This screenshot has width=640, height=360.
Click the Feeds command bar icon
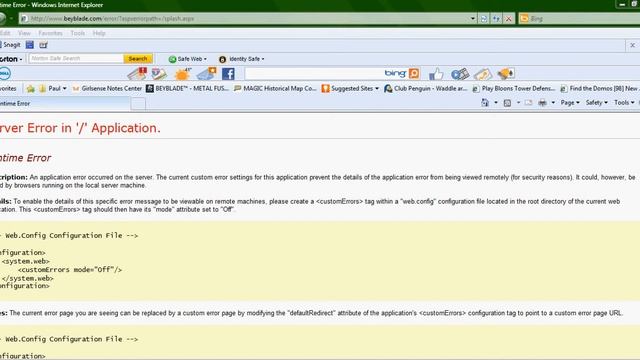[507, 103]
